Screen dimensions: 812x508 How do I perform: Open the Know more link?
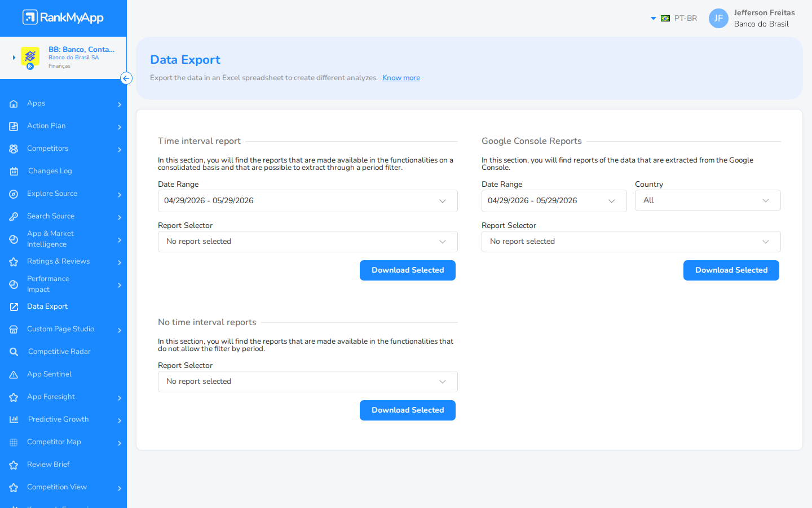point(401,78)
